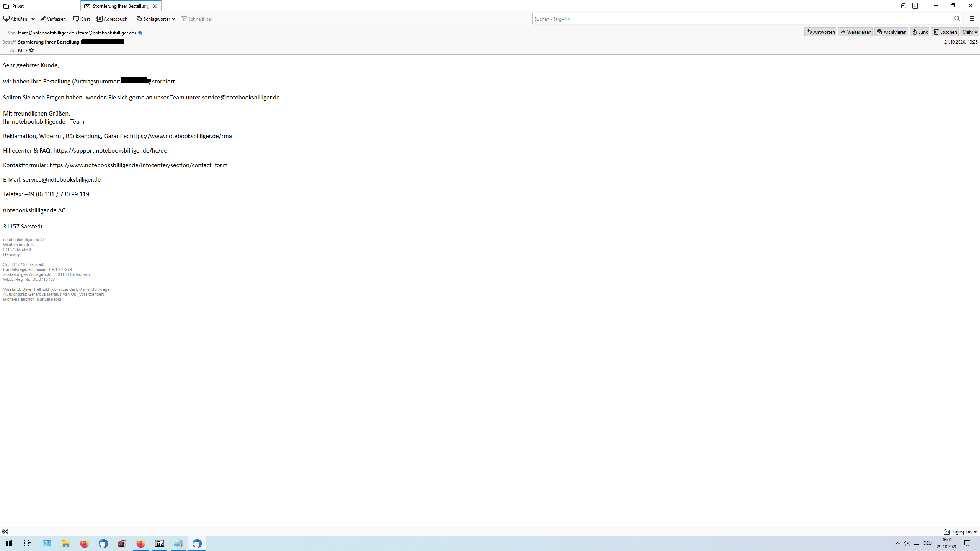The width and height of the screenshot is (980, 551).
Task: Toggle the star next to recipient Mich
Action: (31, 50)
